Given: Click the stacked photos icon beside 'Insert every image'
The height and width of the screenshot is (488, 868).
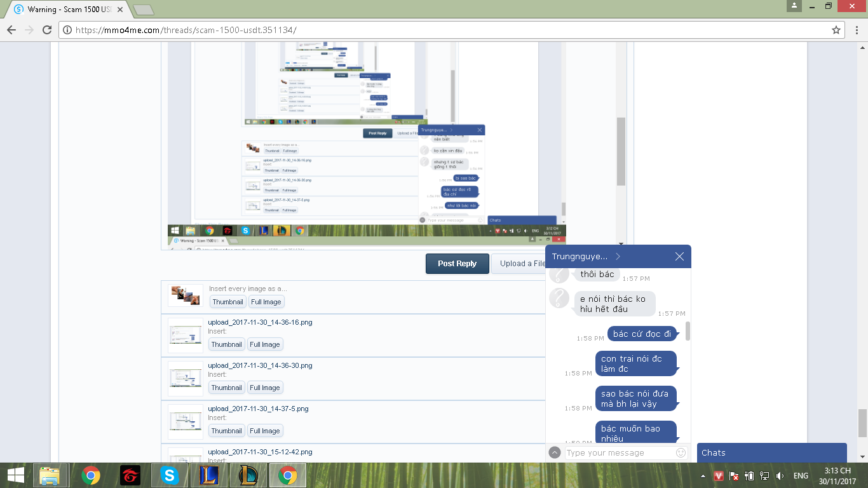Looking at the screenshot, I should click(186, 295).
